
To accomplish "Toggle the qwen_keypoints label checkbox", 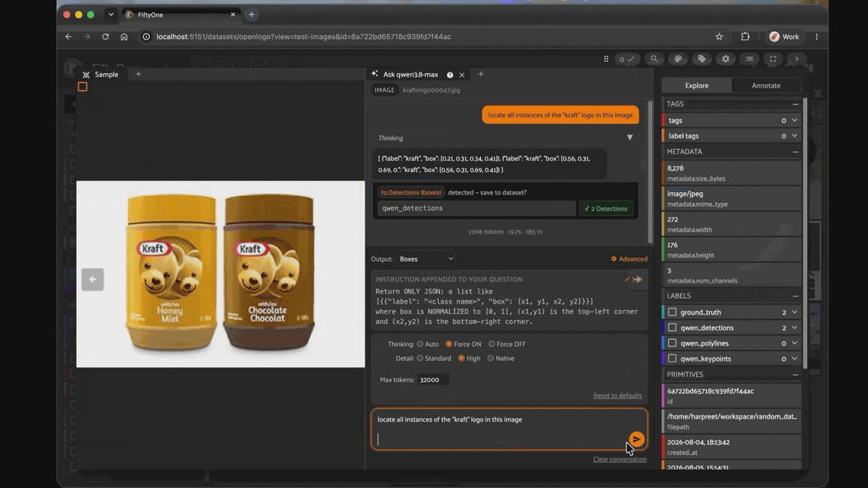I will pyautogui.click(x=672, y=359).
